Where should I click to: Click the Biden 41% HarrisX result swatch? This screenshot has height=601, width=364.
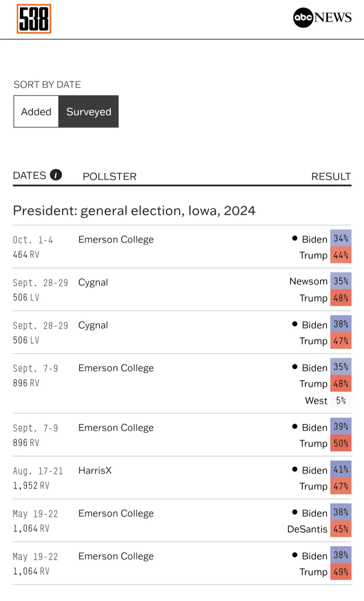pyautogui.click(x=341, y=470)
